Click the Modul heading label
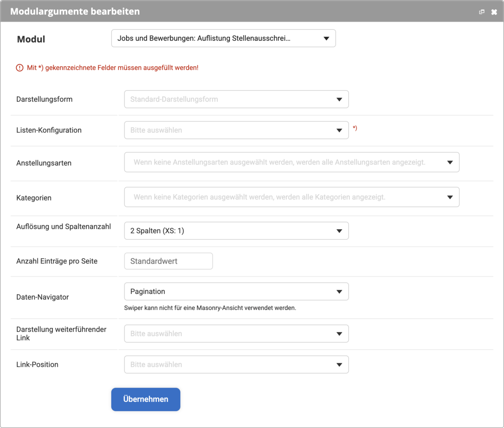 tap(31, 39)
